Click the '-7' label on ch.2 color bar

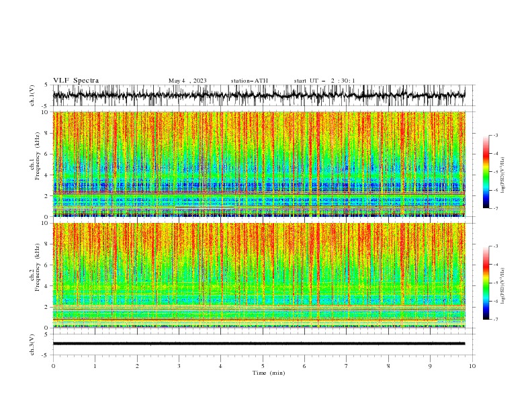tap(495, 320)
